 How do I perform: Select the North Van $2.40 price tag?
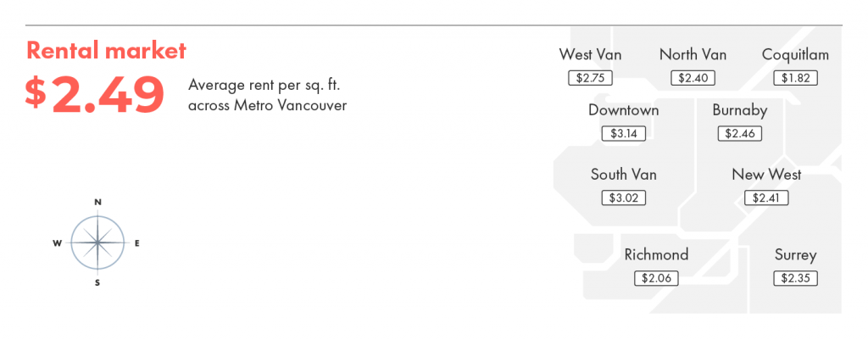pyautogui.click(x=693, y=78)
